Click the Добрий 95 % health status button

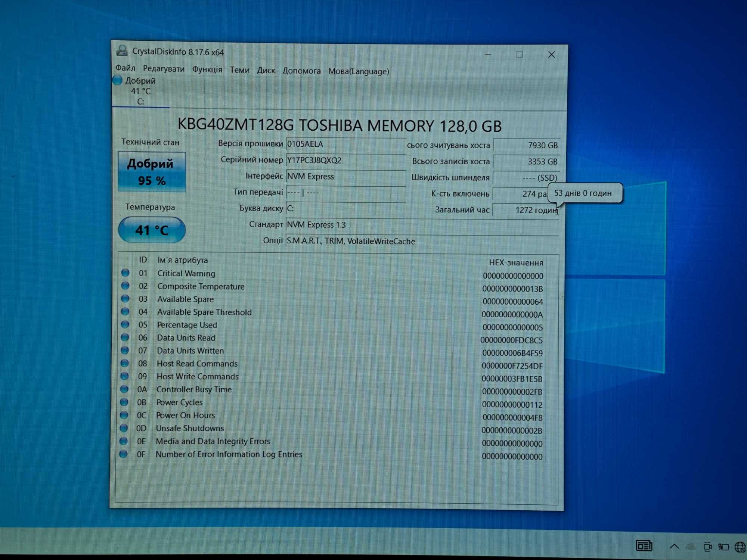152,172
